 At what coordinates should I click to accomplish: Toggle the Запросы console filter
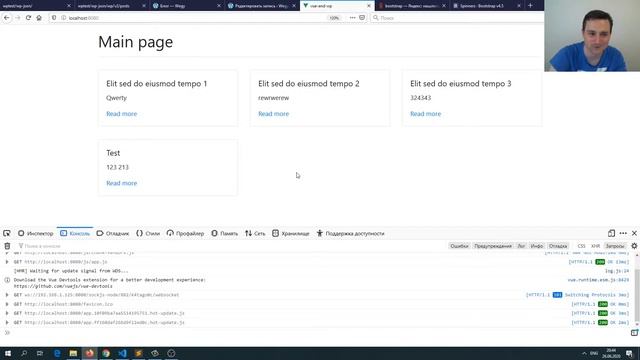(x=615, y=246)
